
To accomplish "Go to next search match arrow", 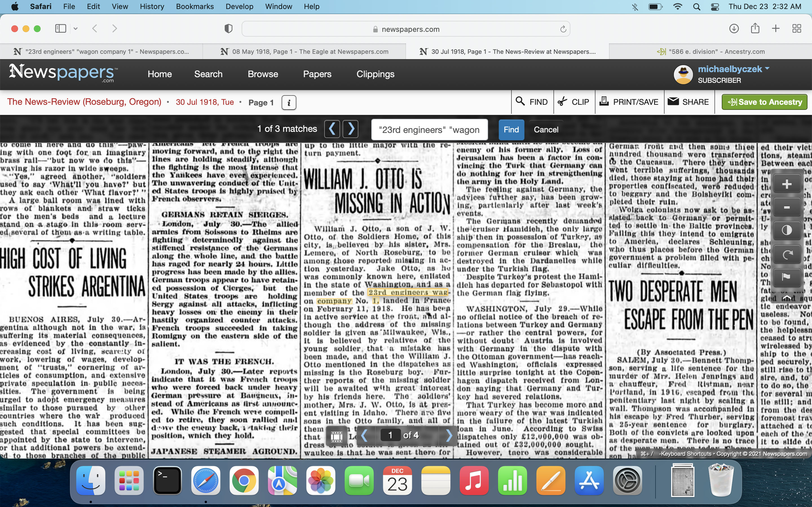I will 351,129.
